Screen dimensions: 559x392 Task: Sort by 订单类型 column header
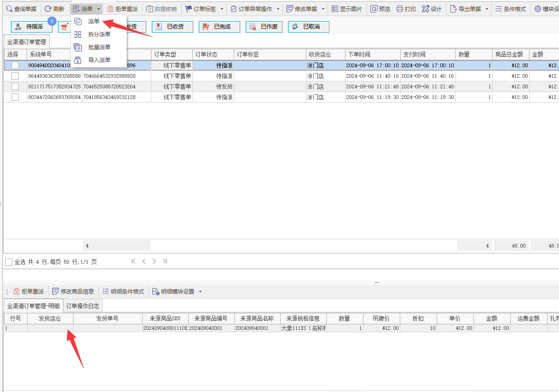pyautogui.click(x=172, y=54)
